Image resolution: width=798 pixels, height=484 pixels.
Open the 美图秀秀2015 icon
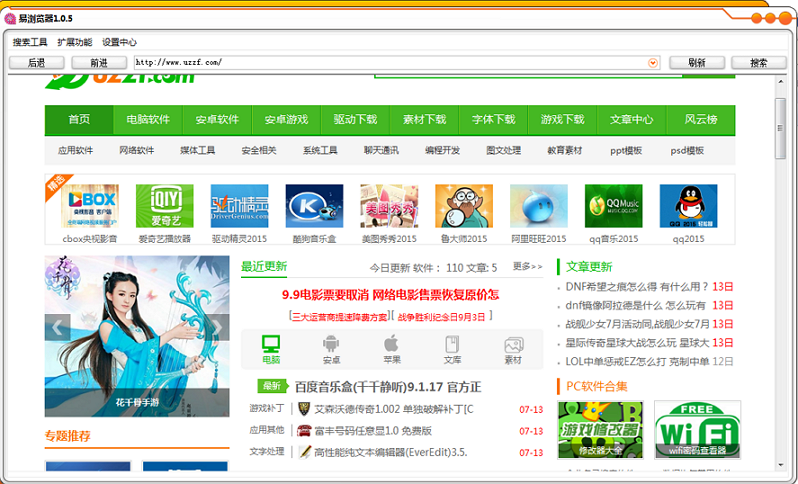tap(389, 206)
